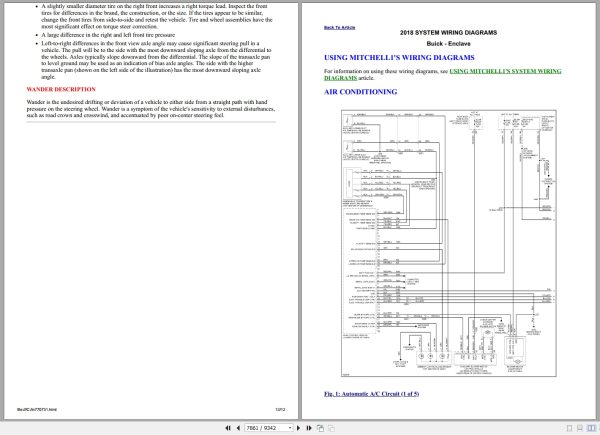Click the USING MITCHELL1'S WIRING DIAGRAMS heading
Viewport: 600px width, 435px height.
point(399,58)
